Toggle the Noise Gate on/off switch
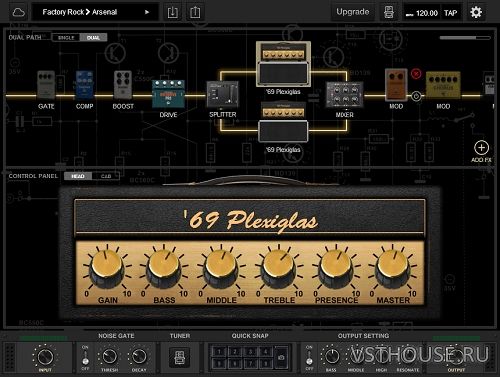The height and width of the screenshot is (377, 500). pyautogui.click(x=85, y=357)
